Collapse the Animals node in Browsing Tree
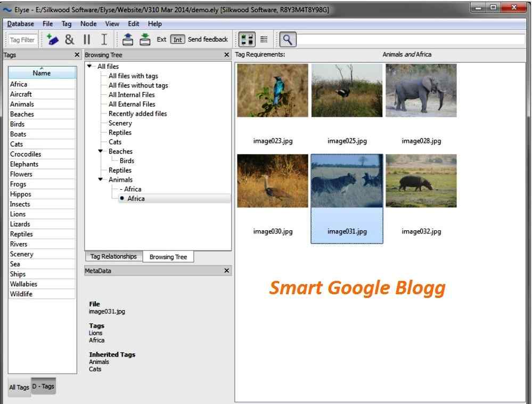The height and width of the screenshot is (404, 532). point(100,180)
